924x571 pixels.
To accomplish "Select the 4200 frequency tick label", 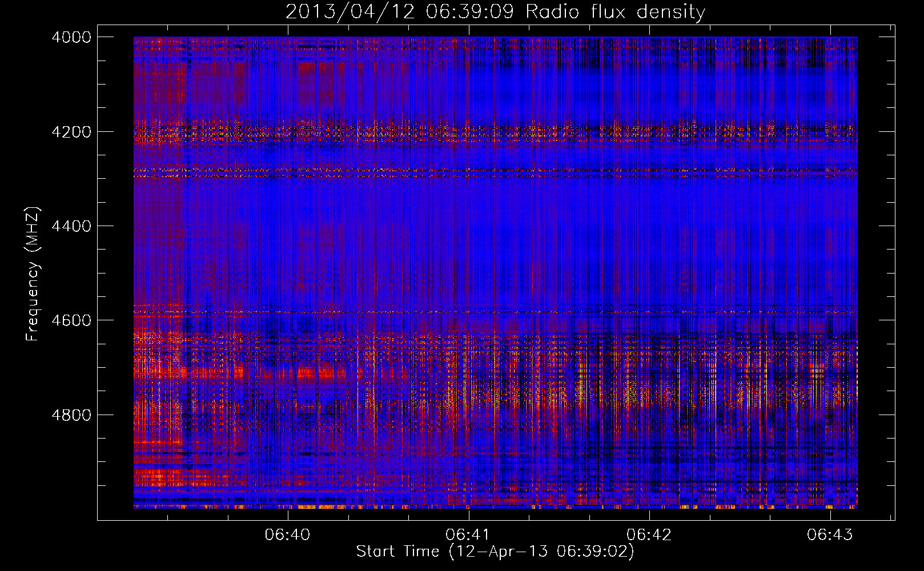I will click(71, 132).
